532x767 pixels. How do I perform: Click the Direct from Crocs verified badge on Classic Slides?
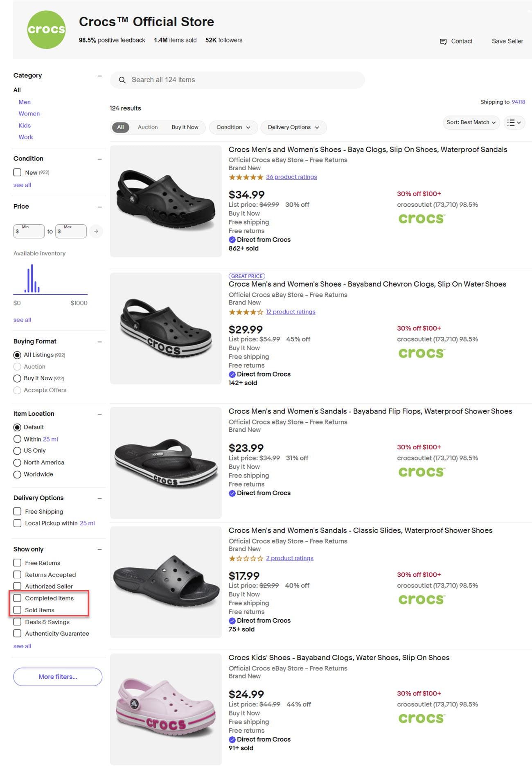pos(232,620)
